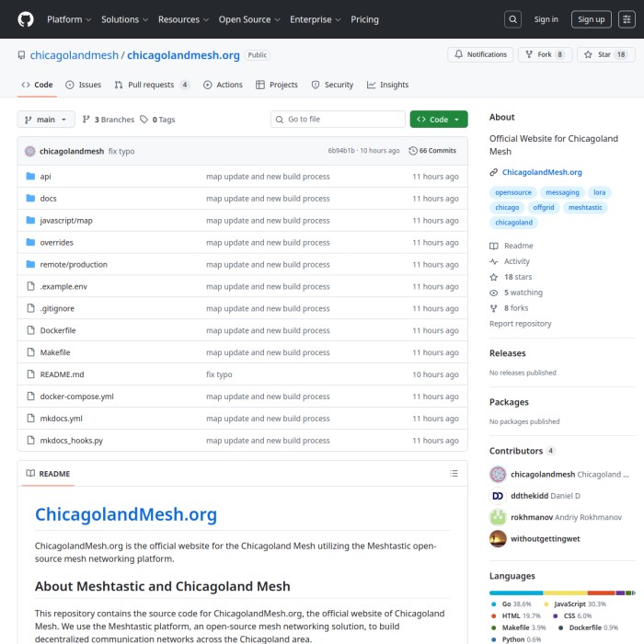Switch to the Issues tab
The height and width of the screenshot is (644, 644).
click(83, 85)
